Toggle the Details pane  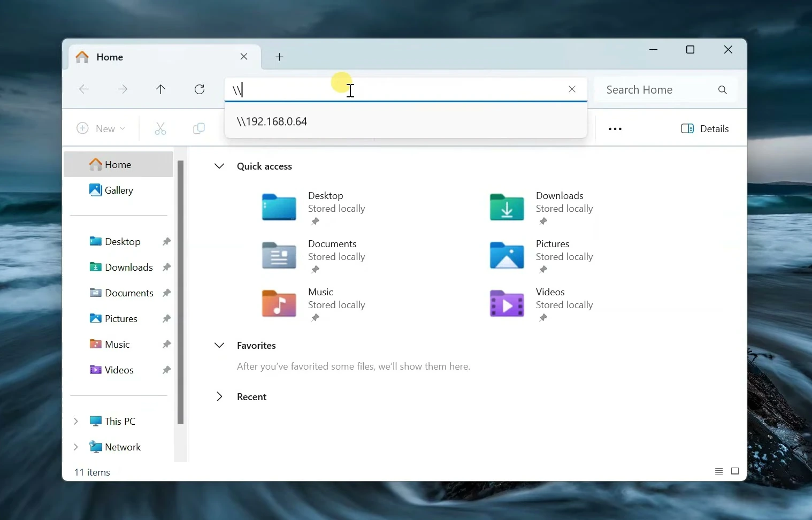pos(704,129)
